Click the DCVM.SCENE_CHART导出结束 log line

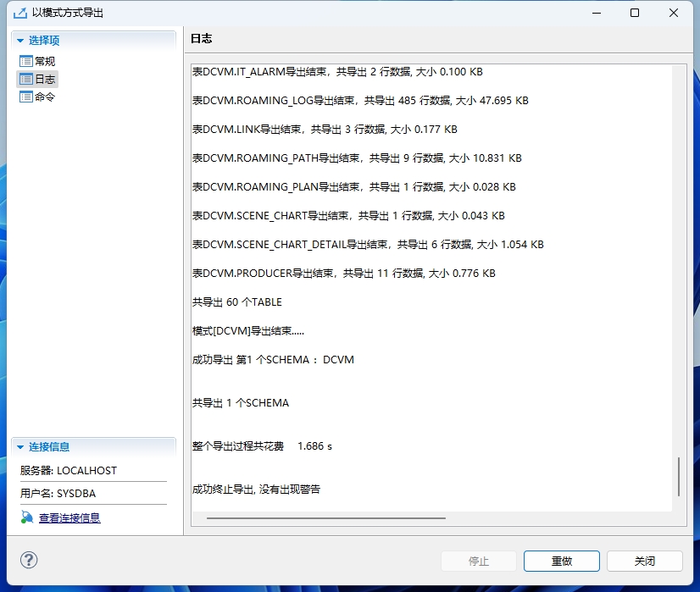(x=348, y=215)
